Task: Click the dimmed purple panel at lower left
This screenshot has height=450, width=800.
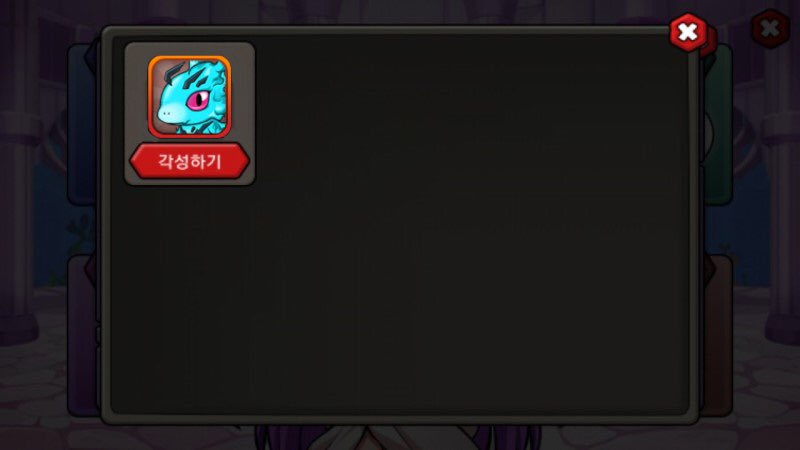Action: coord(83,337)
